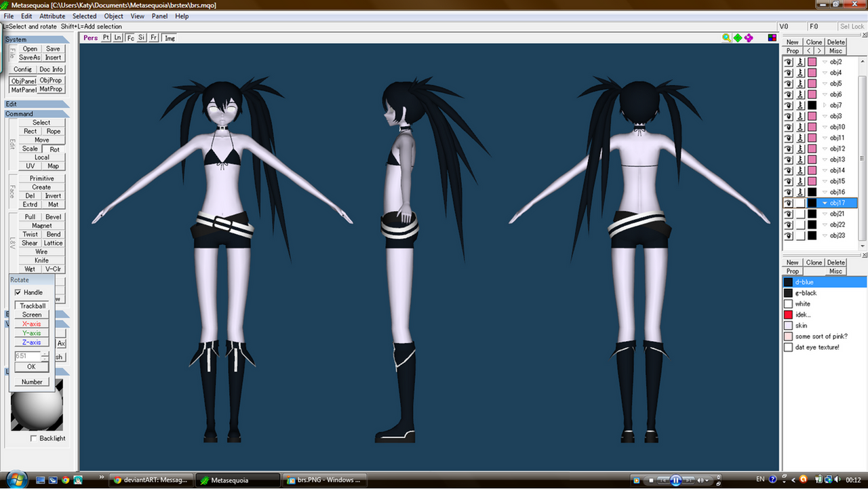Collapse the Command panel header
Screen dimensions: 868x489
tap(37, 114)
